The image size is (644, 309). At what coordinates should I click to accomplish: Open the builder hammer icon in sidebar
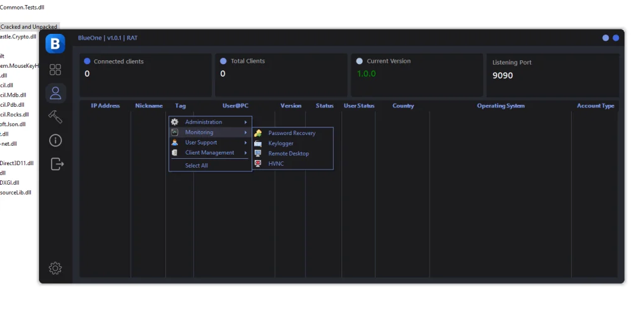coord(55,117)
